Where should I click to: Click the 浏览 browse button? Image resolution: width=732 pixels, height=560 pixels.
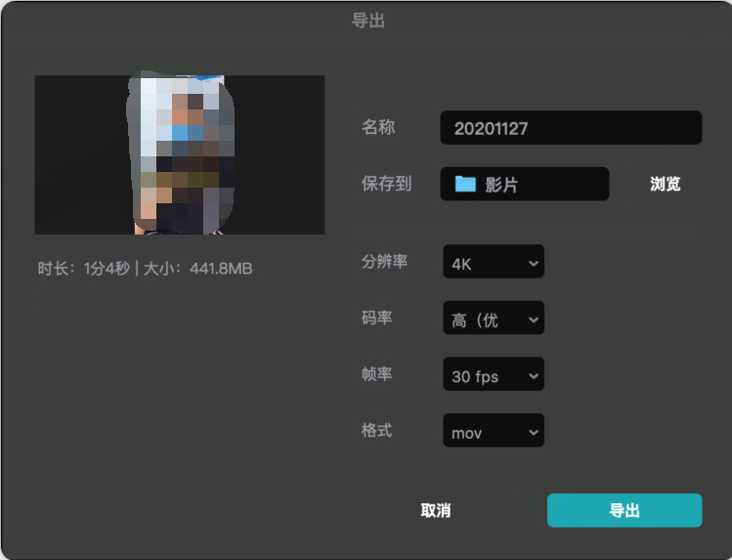(x=666, y=184)
